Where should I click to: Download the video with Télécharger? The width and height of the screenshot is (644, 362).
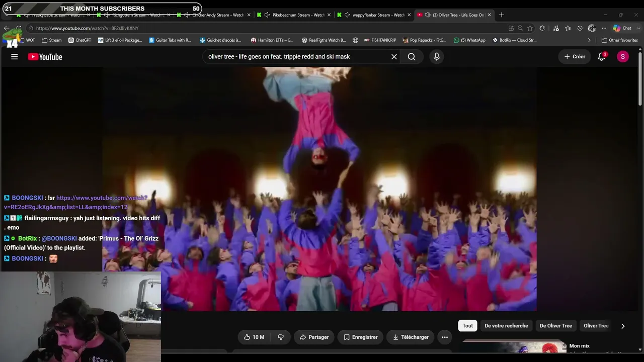click(411, 337)
